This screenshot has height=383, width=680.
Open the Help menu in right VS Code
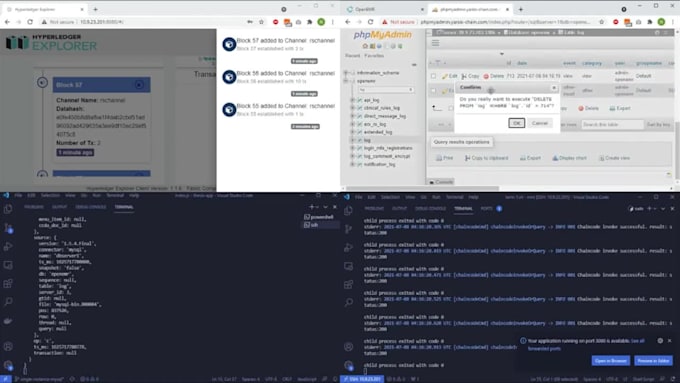click(x=474, y=197)
